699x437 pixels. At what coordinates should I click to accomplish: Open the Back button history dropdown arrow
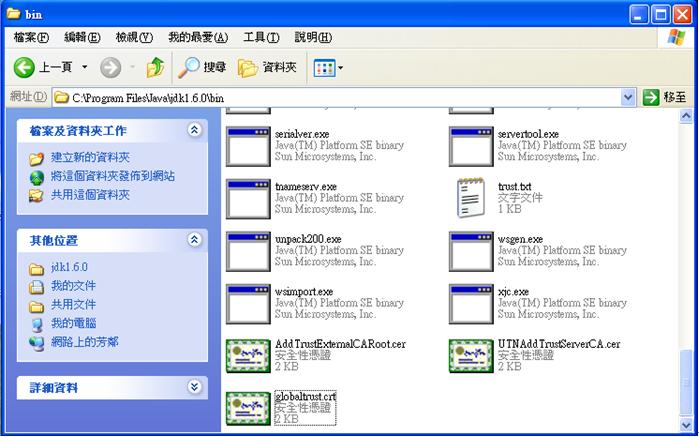(x=84, y=68)
